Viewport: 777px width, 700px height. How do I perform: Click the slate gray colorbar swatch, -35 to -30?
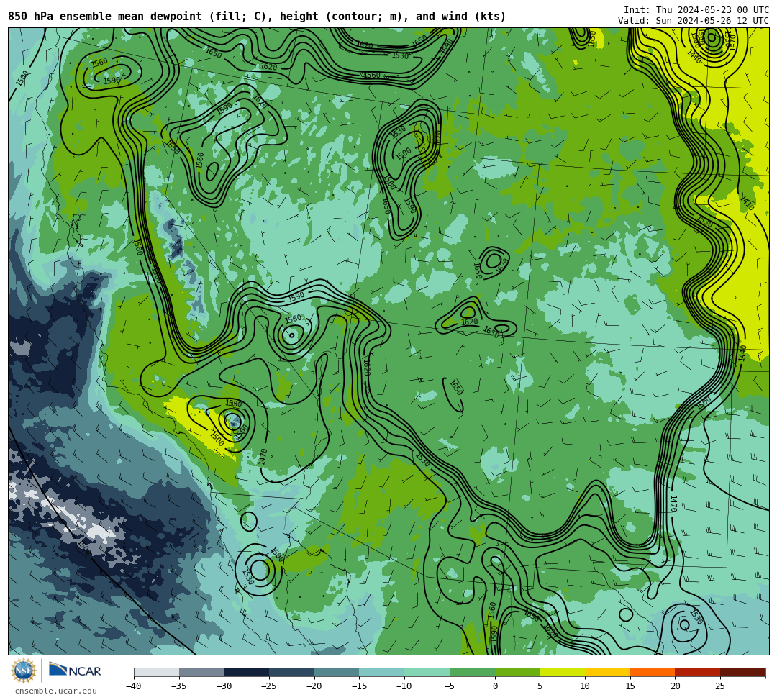[201, 672]
